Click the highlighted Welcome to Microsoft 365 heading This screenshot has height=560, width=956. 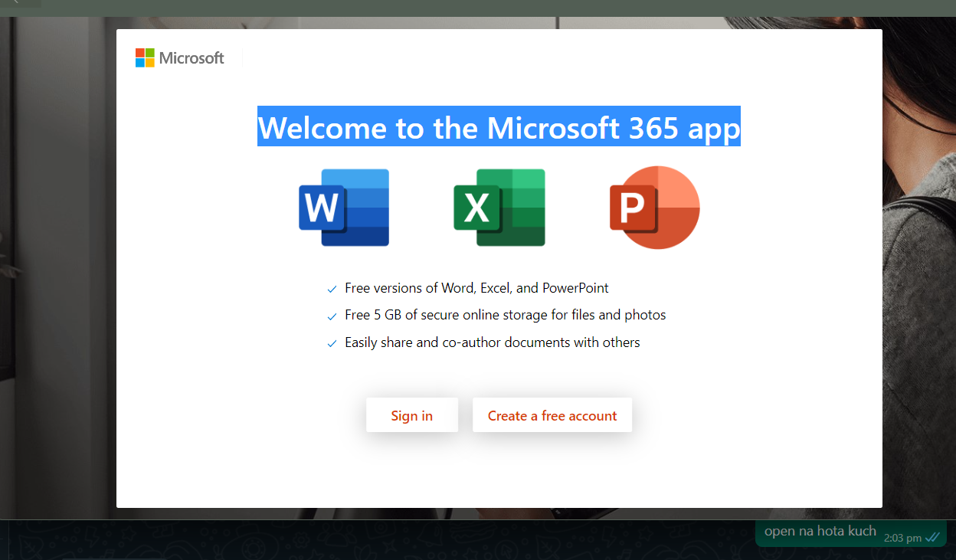point(499,127)
